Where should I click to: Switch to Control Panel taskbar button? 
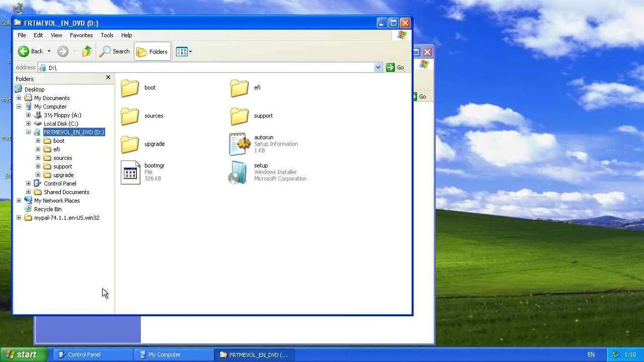93,354
